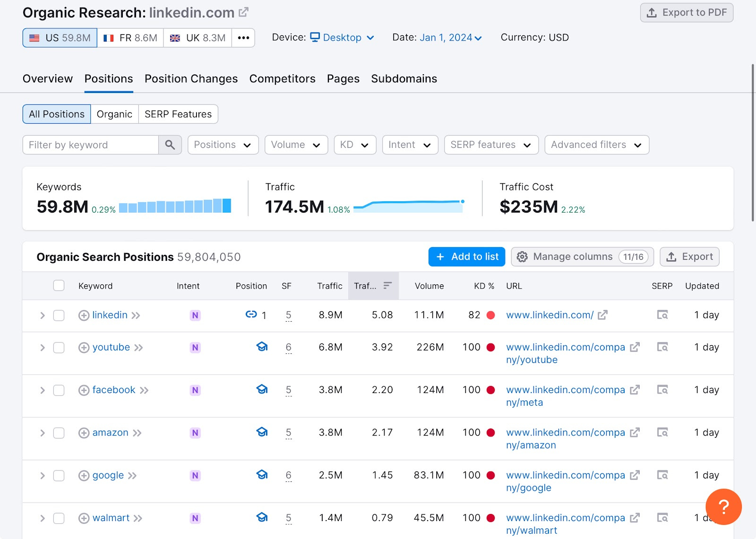756x539 pixels.
Task: Click knowledge panel icon in youtube row
Action: pos(262,347)
